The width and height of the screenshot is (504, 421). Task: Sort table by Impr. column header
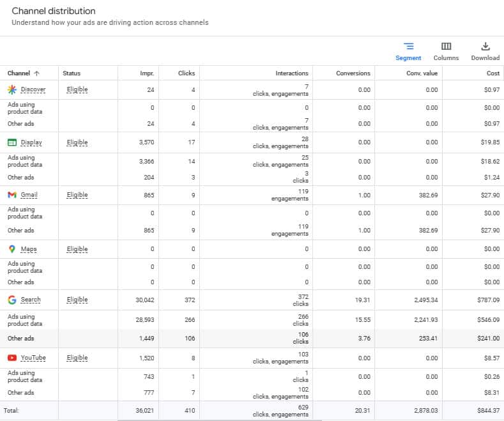coord(146,73)
